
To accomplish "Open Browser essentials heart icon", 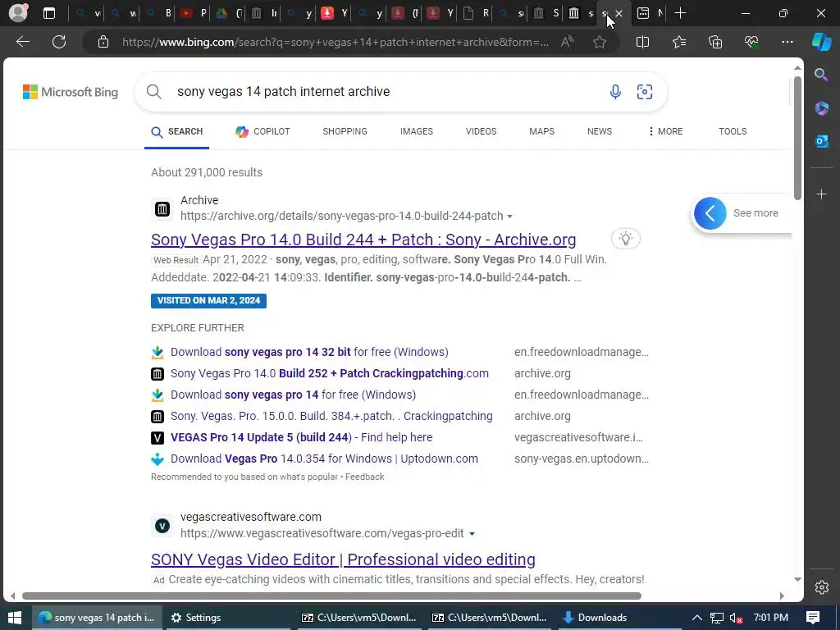I will coord(751,42).
